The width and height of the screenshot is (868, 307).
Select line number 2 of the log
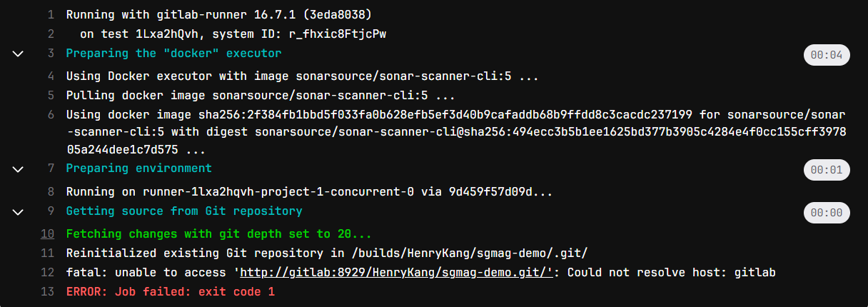(51, 34)
